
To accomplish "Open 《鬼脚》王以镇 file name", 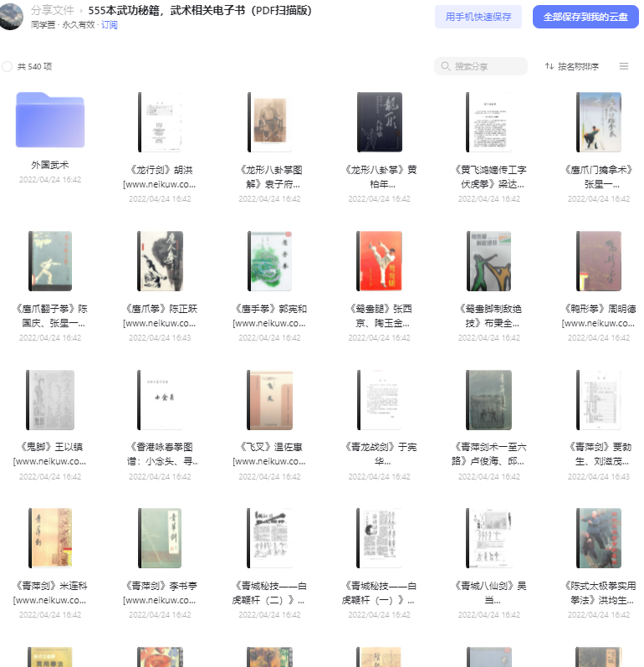I will tap(50, 454).
